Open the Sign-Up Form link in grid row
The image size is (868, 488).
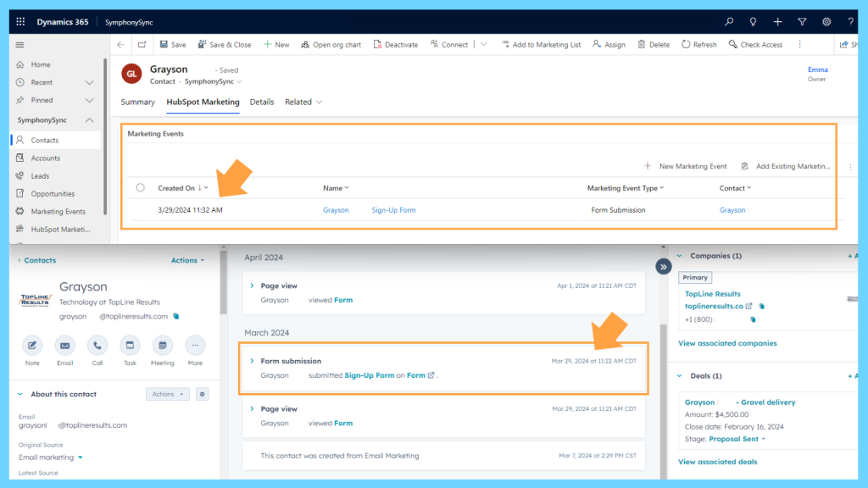pyautogui.click(x=393, y=210)
